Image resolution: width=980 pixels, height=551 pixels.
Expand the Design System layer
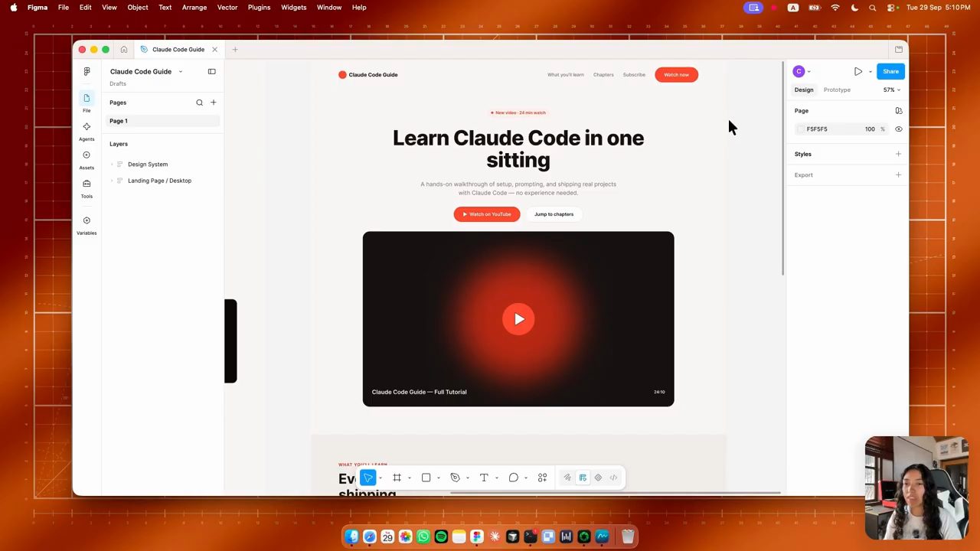pyautogui.click(x=112, y=165)
